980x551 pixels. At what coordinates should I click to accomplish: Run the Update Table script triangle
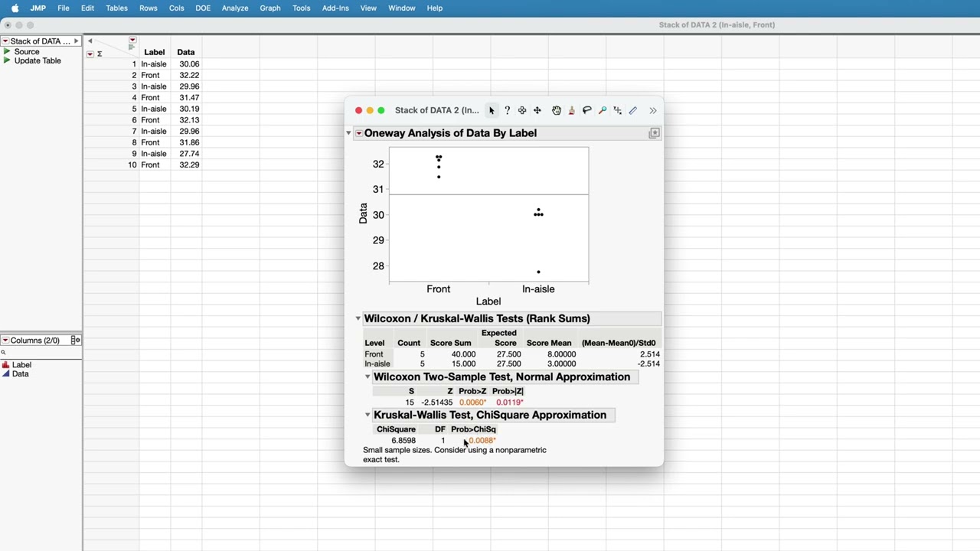(x=7, y=60)
